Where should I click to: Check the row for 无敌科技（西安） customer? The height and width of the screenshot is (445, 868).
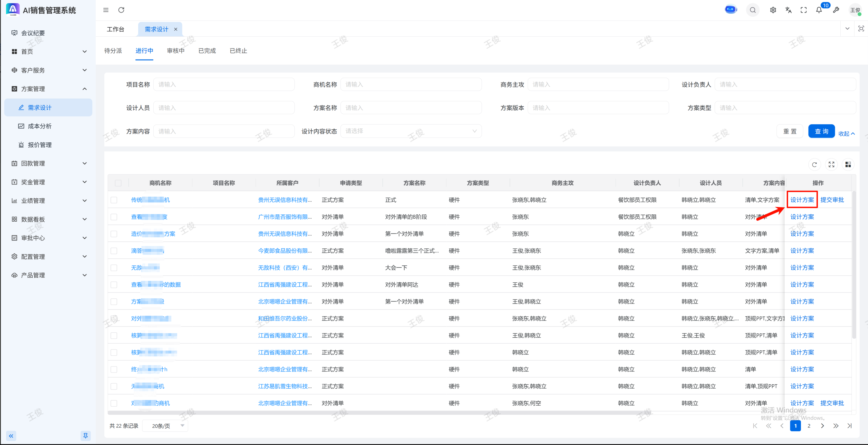pyautogui.click(x=114, y=268)
